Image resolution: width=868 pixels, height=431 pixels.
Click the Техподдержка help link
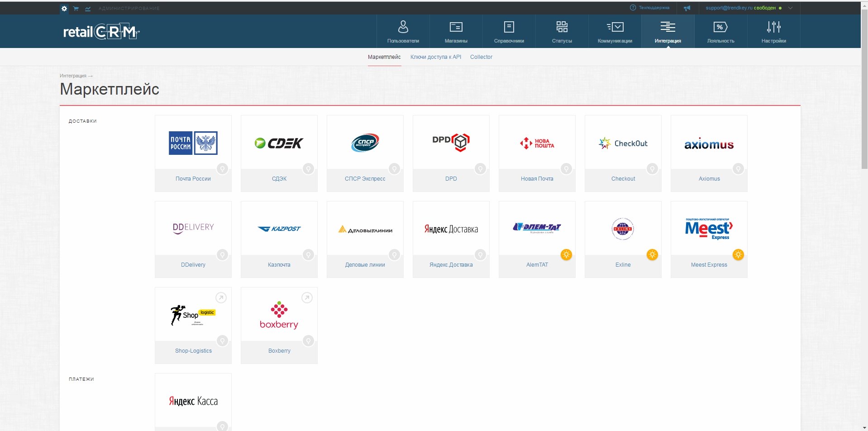pyautogui.click(x=653, y=8)
